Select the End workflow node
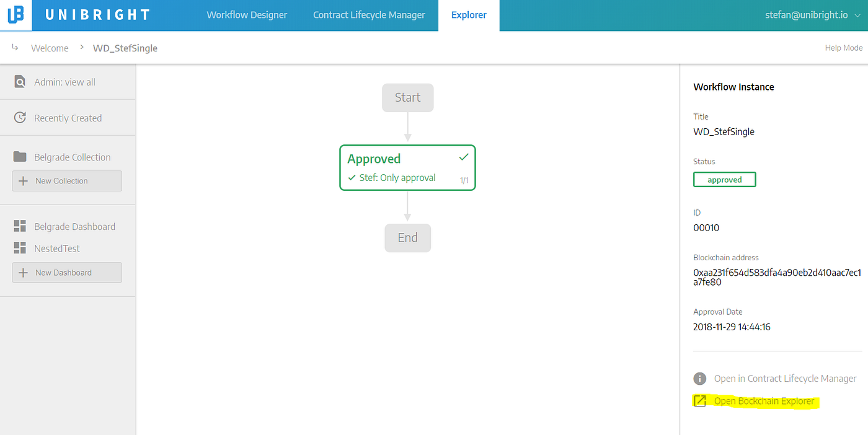Image resolution: width=868 pixels, height=435 pixels. pyautogui.click(x=407, y=237)
